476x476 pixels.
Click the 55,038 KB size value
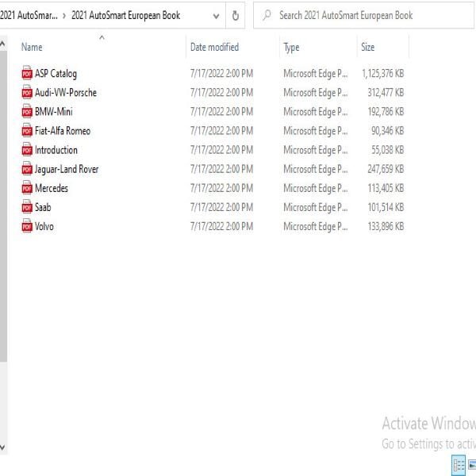point(388,150)
